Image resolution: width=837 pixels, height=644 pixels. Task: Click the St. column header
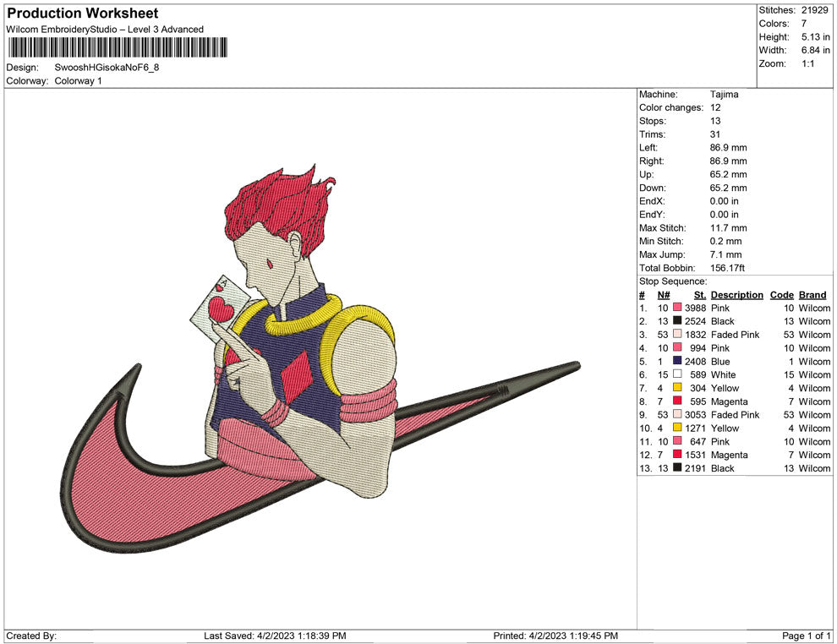[700, 294]
